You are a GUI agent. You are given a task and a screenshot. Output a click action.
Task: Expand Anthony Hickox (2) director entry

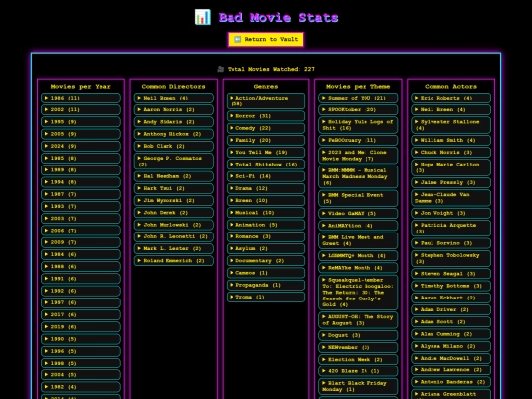point(173,134)
